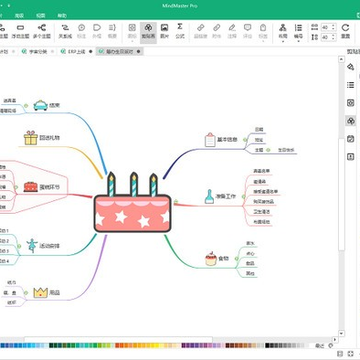This screenshot has width=360, height=360.
Task: Add a note with the pencil icon
Action: (x=232, y=31)
